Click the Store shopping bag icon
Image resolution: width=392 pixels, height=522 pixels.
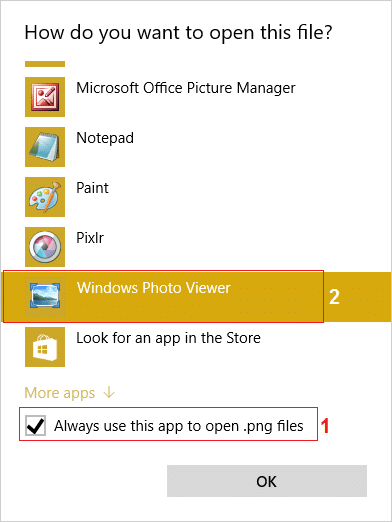[x=45, y=347]
